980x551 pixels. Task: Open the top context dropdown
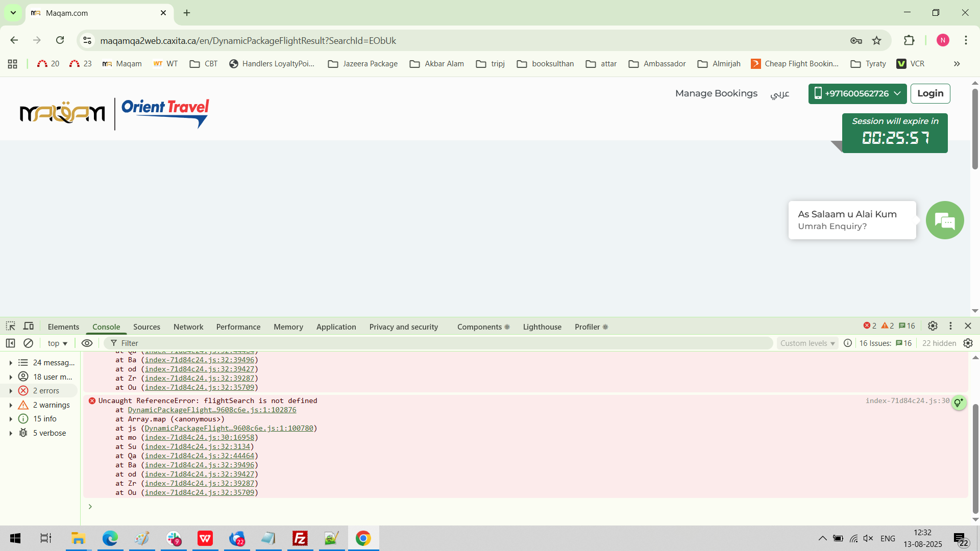57,343
